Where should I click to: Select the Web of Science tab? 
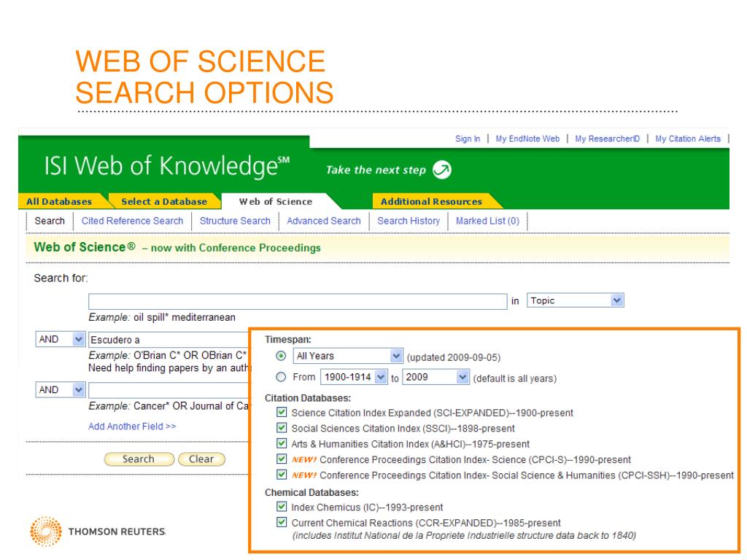point(275,201)
